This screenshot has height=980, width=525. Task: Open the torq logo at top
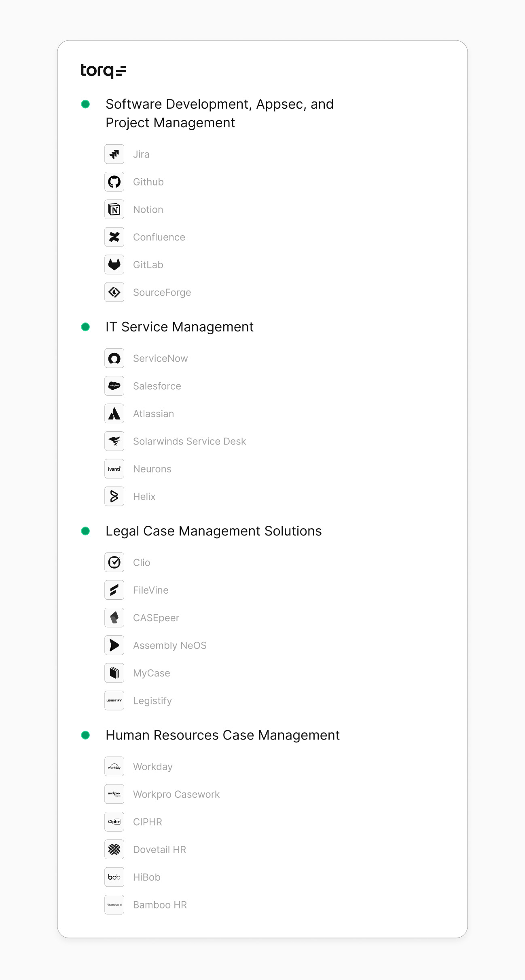tap(103, 71)
